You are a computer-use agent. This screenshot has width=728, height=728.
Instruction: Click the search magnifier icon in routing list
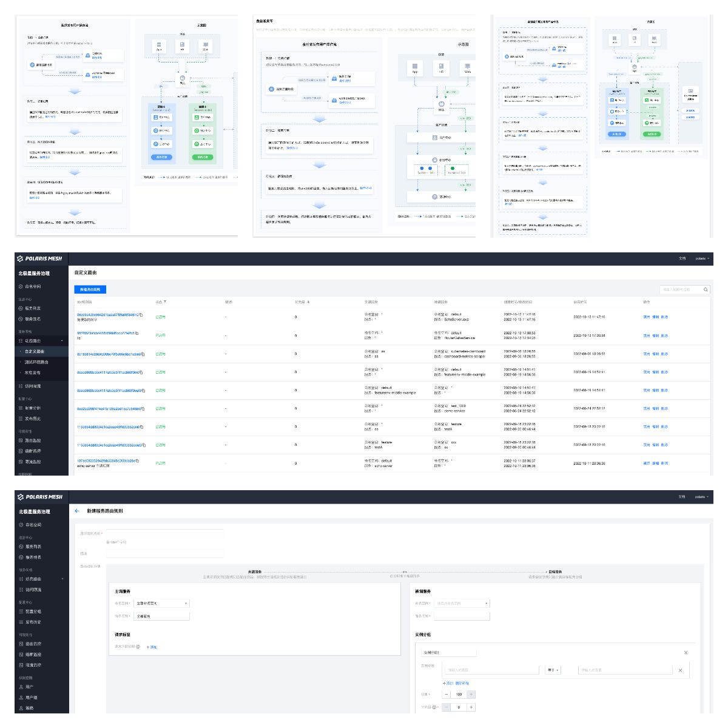706,290
